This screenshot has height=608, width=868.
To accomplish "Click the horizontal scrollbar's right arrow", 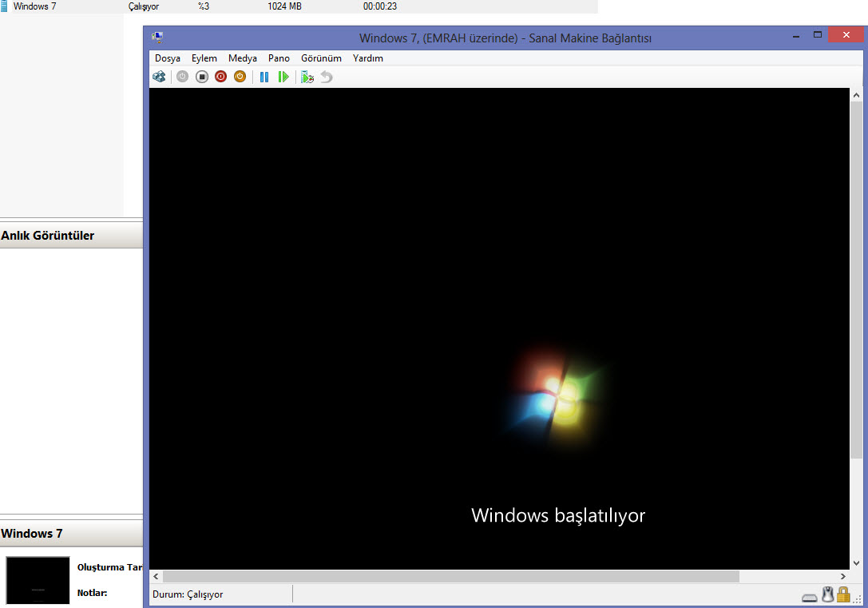I will point(843,576).
